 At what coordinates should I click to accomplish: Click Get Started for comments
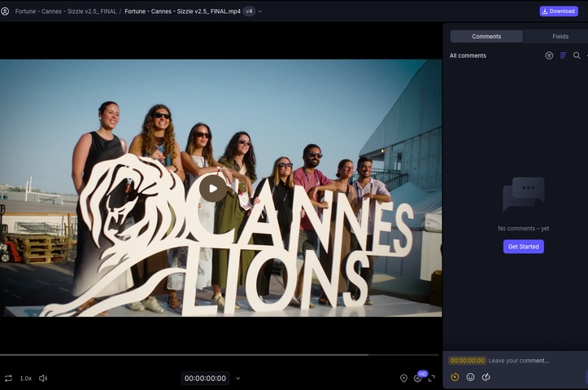524,247
